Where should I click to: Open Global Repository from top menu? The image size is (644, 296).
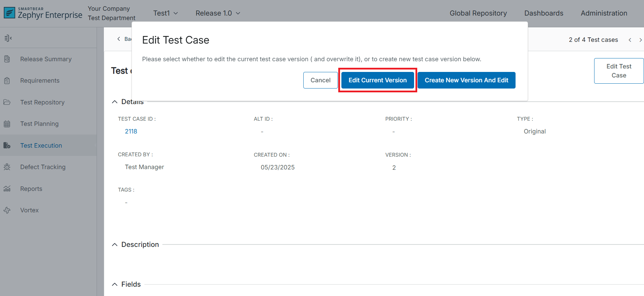478,13
